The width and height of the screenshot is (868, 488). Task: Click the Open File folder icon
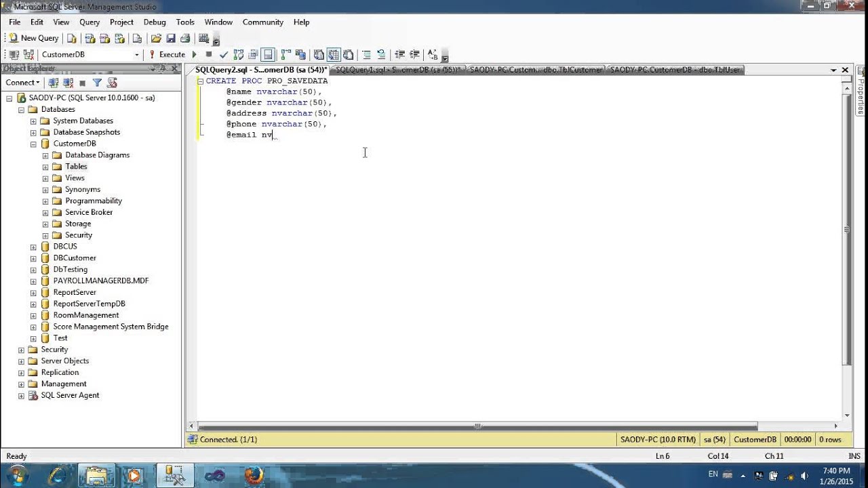(x=156, y=38)
